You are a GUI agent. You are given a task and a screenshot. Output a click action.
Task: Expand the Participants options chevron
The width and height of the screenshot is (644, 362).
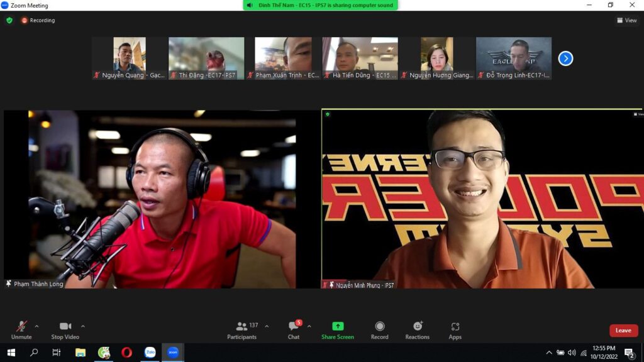(x=267, y=326)
